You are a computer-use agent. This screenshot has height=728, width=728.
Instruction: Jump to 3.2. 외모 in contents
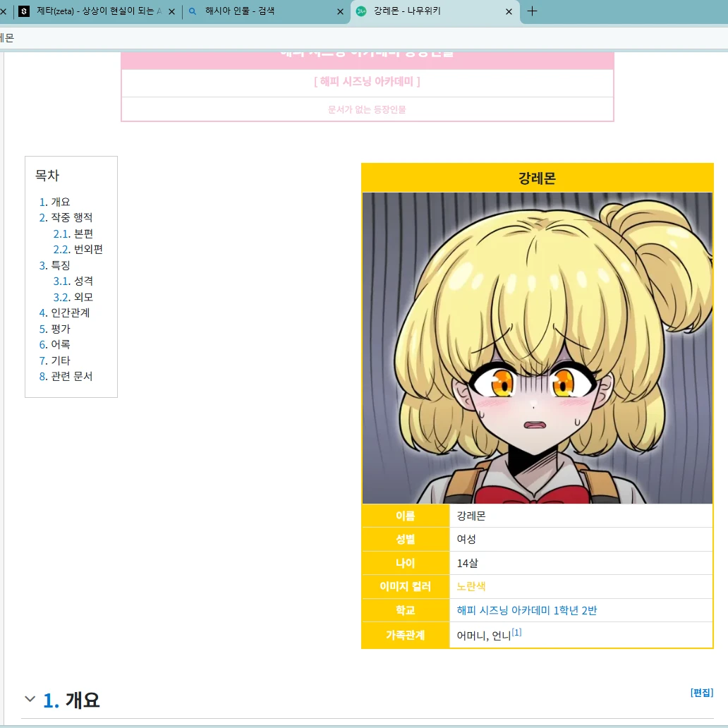click(83, 297)
